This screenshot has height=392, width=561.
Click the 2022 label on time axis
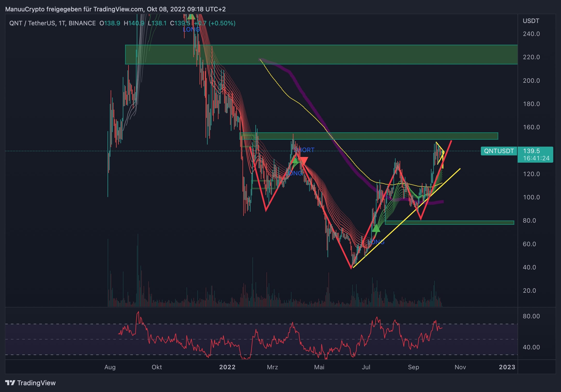tap(227, 367)
